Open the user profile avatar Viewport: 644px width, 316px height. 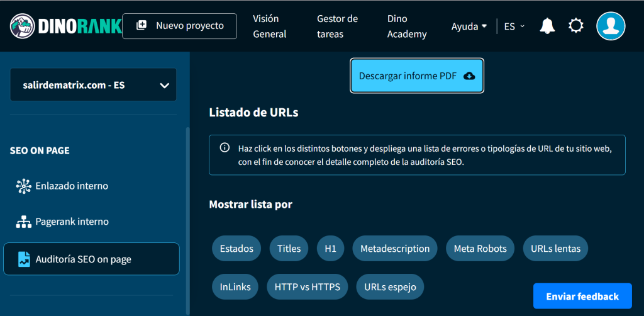pos(610,26)
